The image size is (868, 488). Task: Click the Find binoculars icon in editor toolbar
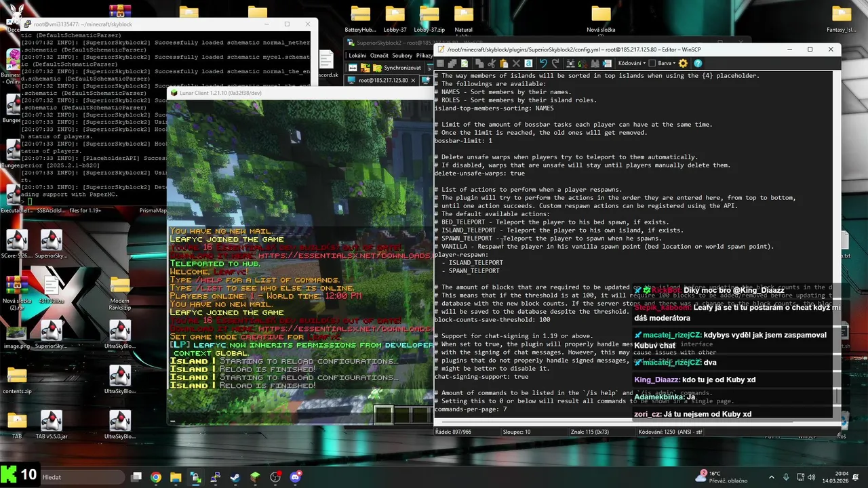tap(571, 63)
